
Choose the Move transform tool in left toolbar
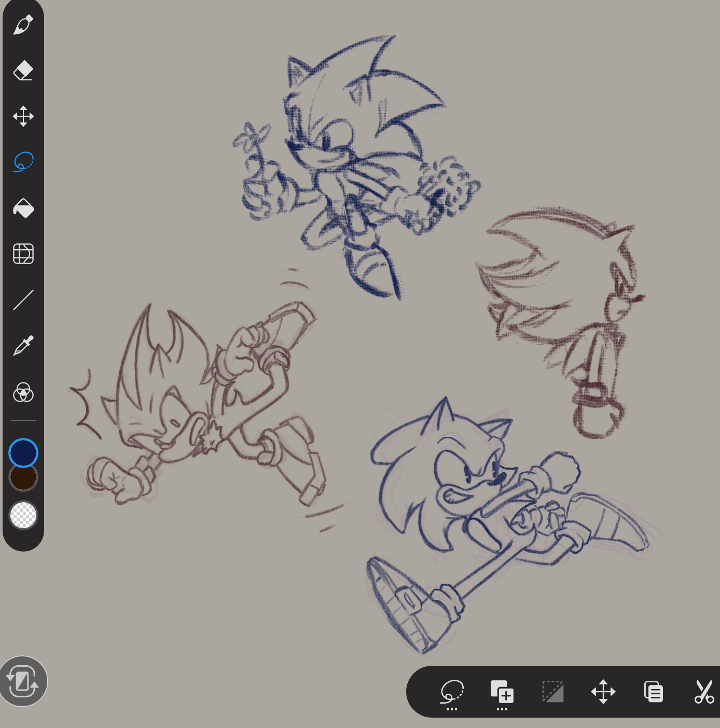pyautogui.click(x=23, y=116)
